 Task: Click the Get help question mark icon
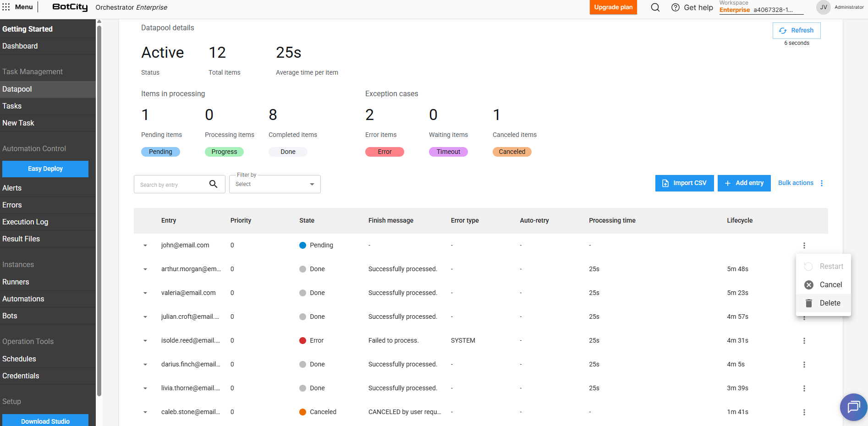(675, 7)
